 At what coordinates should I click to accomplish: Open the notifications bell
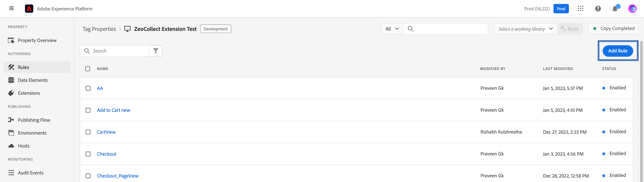[615, 9]
